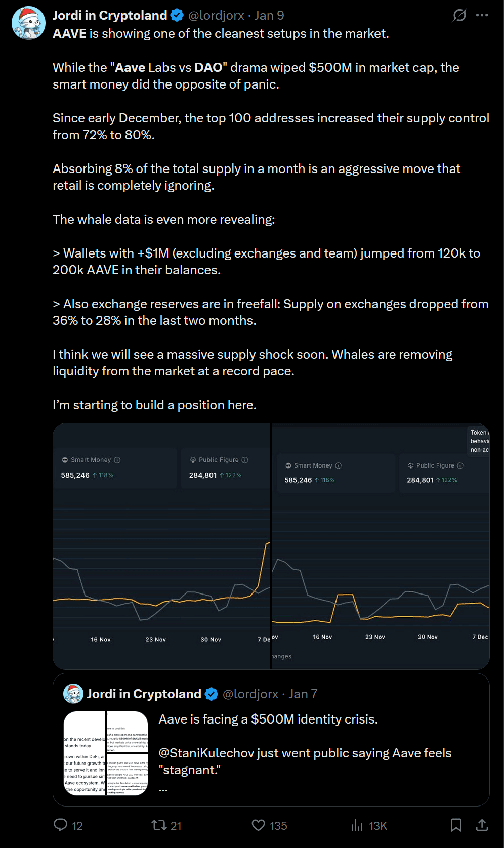Open the @lordjorx handle link

(216, 16)
